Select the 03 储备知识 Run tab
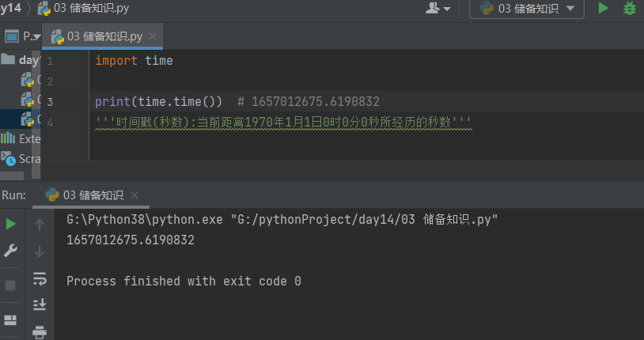The width and height of the screenshot is (644, 340). pos(93,195)
